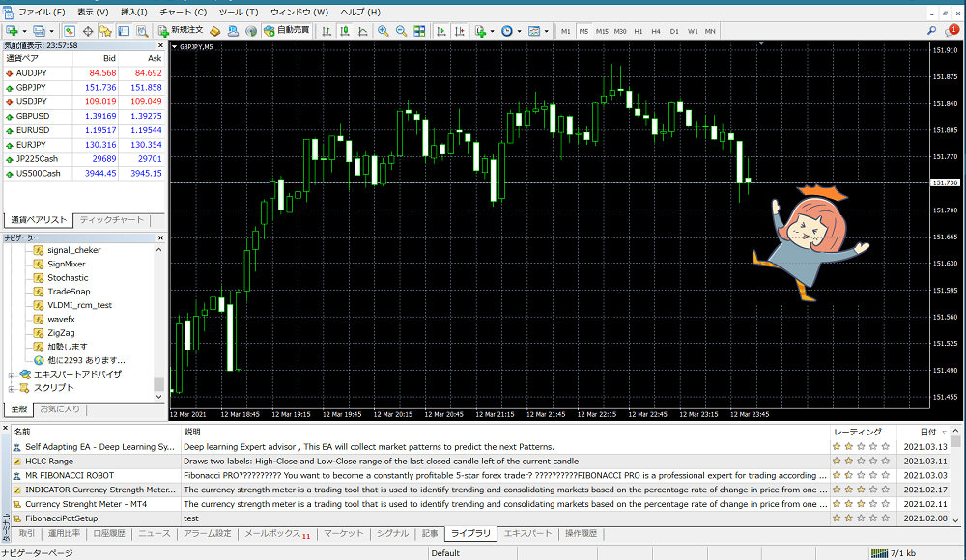The width and height of the screenshot is (966, 560).
Task: Select the M15 timeframe
Action: tap(602, 31)
